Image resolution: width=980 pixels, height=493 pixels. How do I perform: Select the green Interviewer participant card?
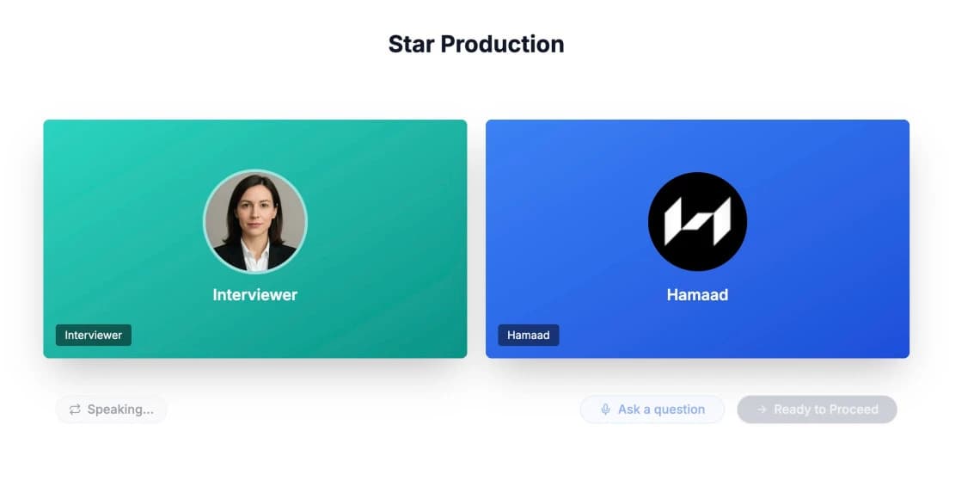point(255,239)
